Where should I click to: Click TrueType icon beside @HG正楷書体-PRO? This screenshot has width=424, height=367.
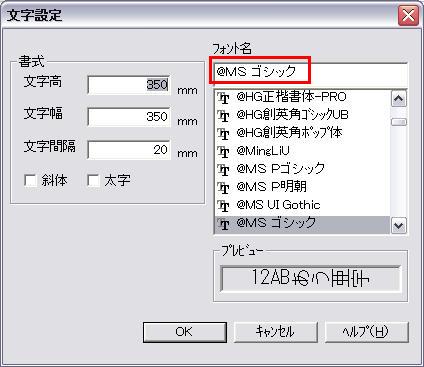pos(223,98)
